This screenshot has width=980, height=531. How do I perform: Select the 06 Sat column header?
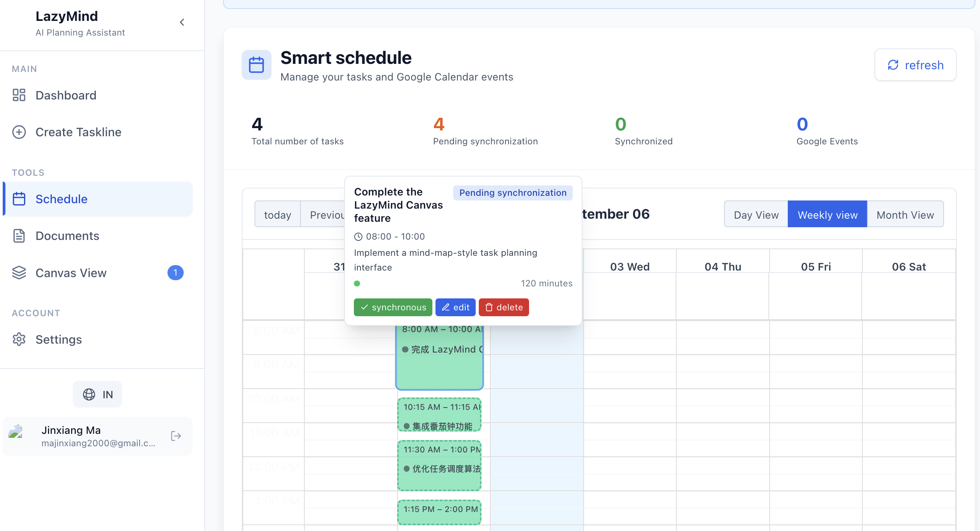909,267
